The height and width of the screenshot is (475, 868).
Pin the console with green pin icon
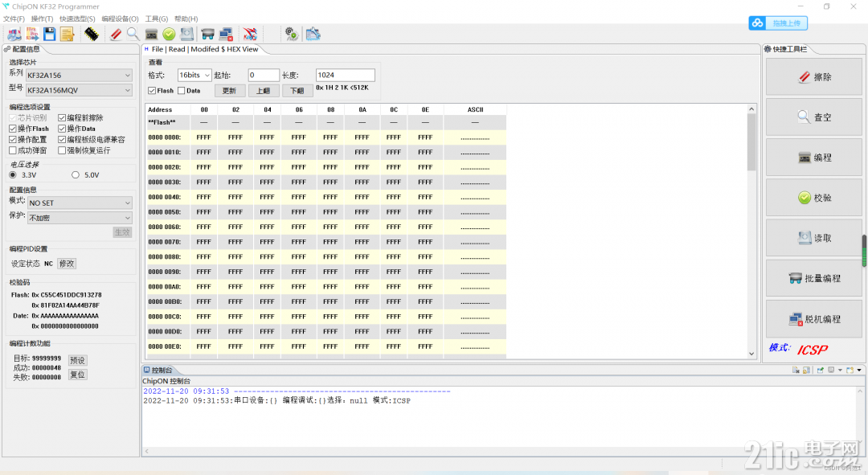tap(821, 370)
